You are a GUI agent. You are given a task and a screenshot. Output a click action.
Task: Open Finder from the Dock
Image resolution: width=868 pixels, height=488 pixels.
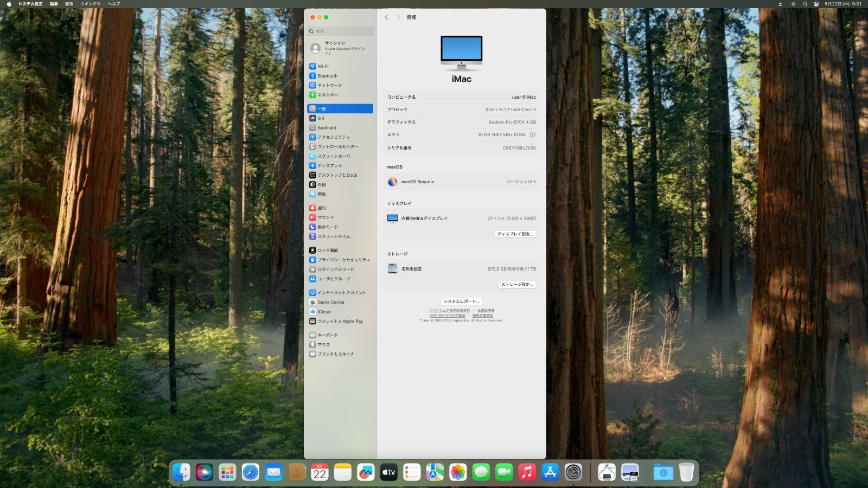coord(181,472)
